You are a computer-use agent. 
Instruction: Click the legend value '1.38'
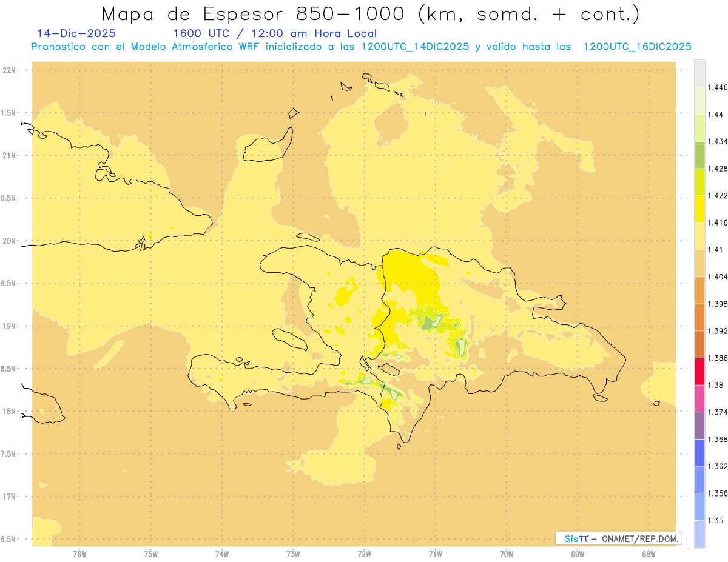coord(715,385)
